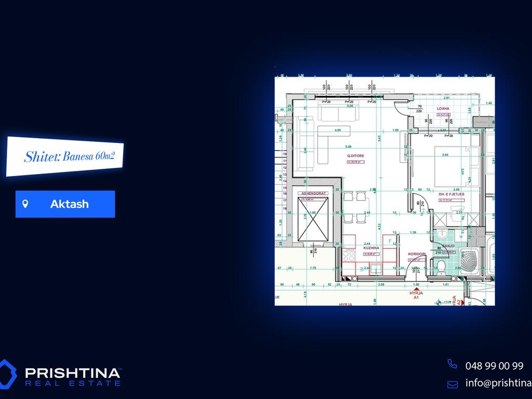Click the shower tray symbol in Banjo
Screen dimensions: 532x399
click(x=471, y=261)
